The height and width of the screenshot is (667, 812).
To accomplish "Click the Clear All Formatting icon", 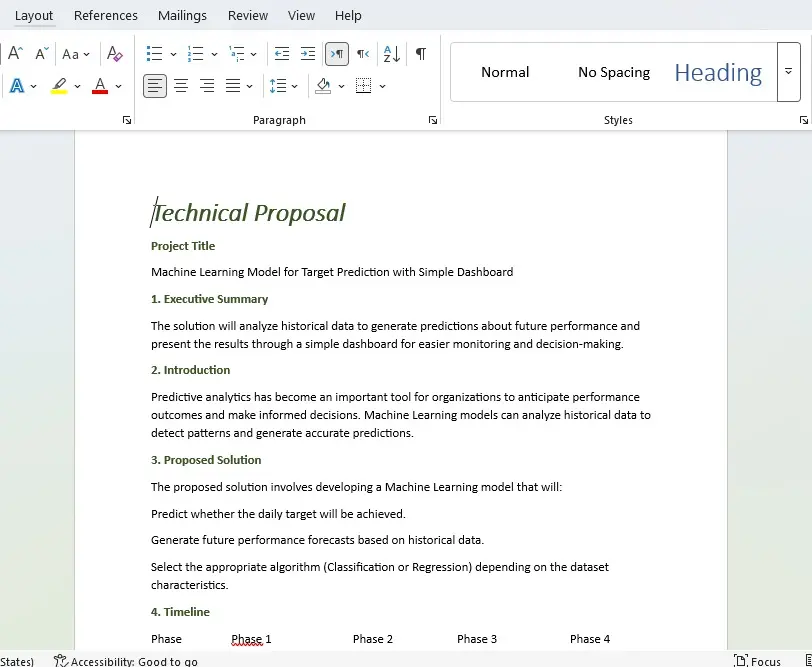I will [114, 53].
